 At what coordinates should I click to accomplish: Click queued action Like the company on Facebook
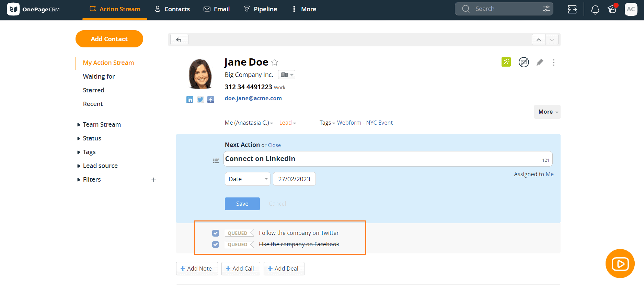299,244
